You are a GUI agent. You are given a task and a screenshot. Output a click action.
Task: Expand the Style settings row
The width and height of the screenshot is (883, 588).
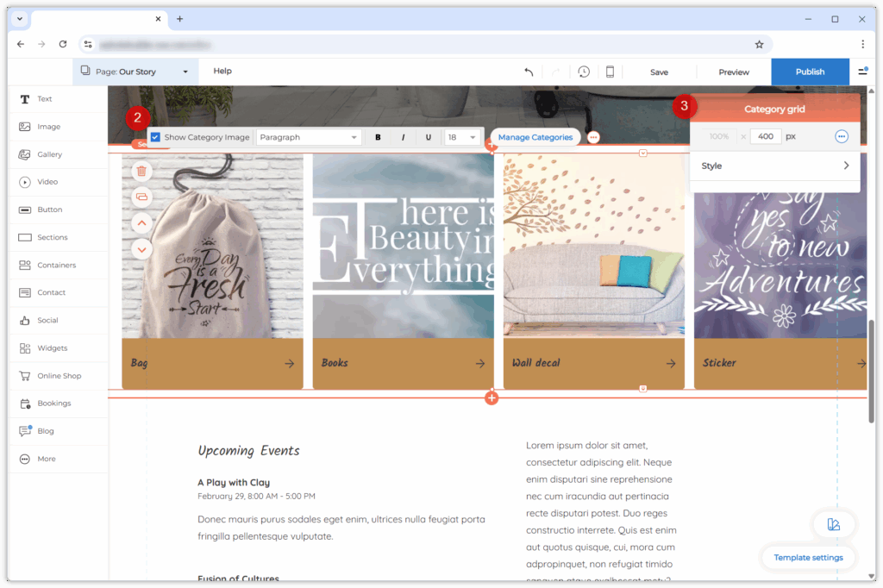[774, 166]
